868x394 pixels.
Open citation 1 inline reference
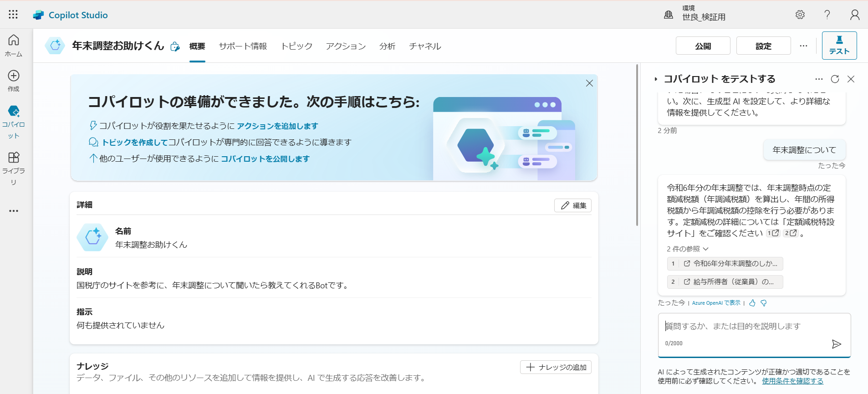[x=773, y=233]
